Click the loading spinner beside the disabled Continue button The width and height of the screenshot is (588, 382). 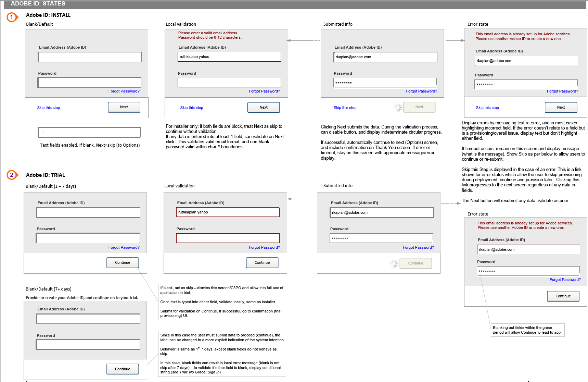tap(394, 263)
